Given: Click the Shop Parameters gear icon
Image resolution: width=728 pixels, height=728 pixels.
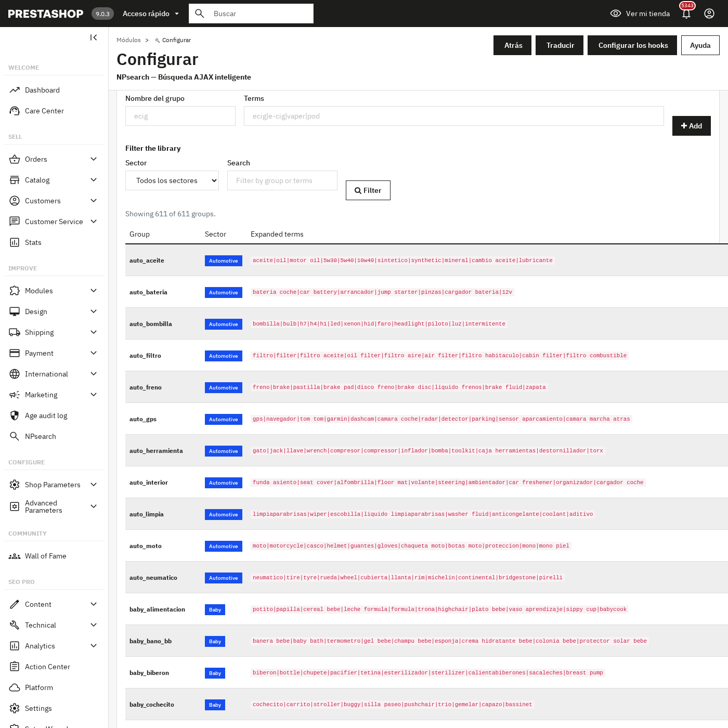Looking at the screenshot, I should [15, 485].
